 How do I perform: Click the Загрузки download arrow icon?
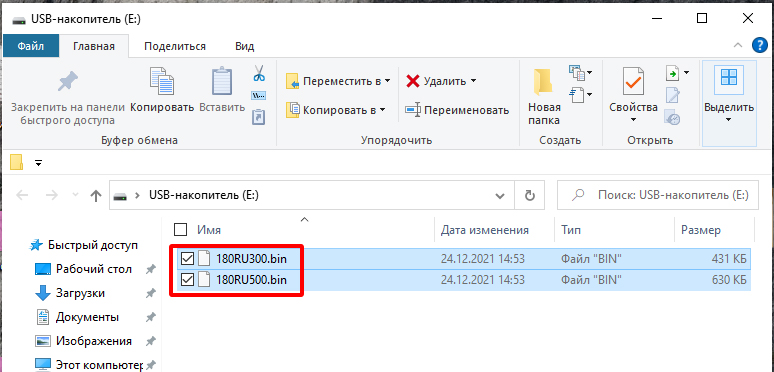(x=43, y=293)
